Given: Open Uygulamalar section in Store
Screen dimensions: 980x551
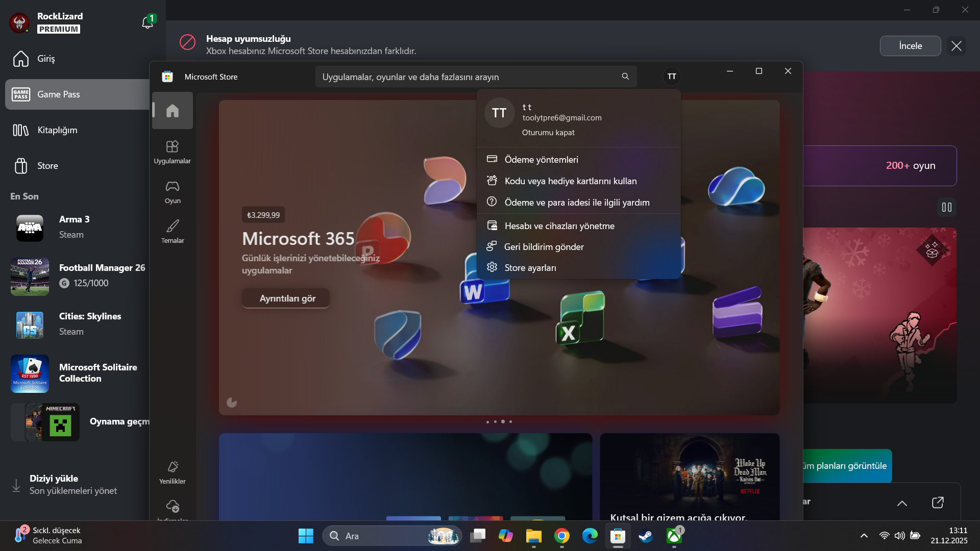Looking at the screenshot, I should (x=173, y=152).
